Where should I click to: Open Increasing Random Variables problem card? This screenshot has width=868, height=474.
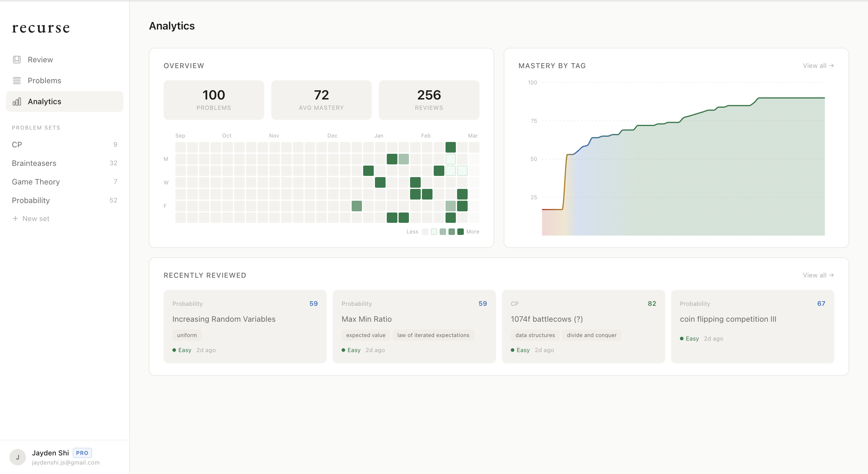(224, 319)
